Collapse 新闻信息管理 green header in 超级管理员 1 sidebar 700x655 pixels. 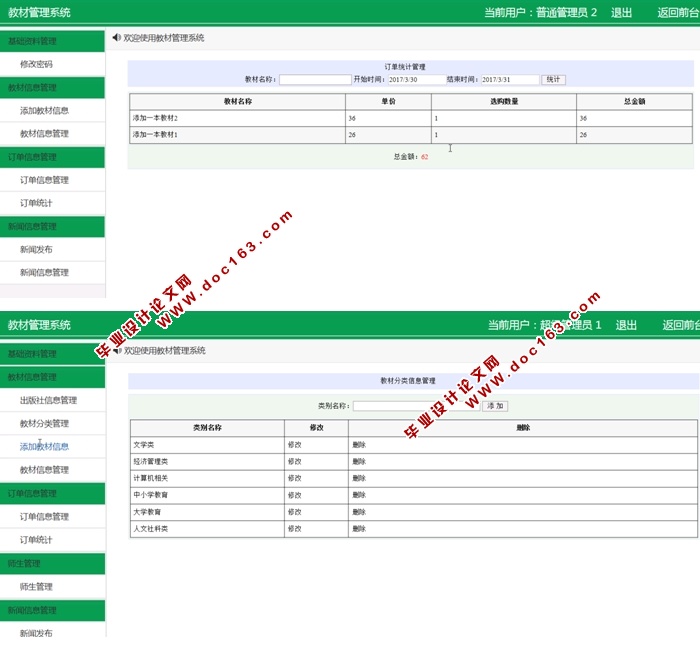52,610
